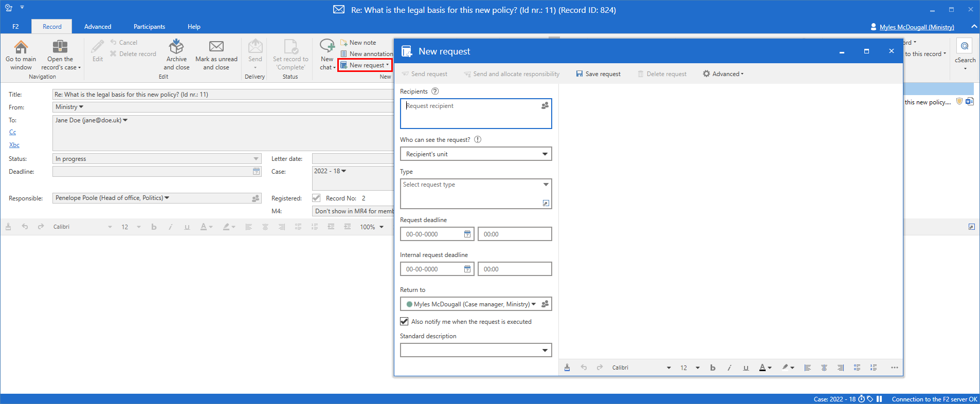
Task: Open calendar picker for Internal request deadline
Action: click(x=467, y=269)
